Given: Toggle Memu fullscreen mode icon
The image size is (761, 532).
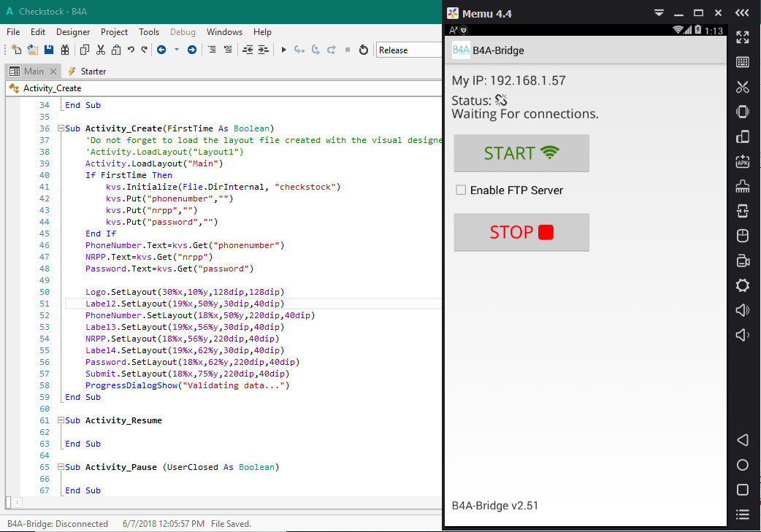Looking at the screenshot, I should 743,37.
